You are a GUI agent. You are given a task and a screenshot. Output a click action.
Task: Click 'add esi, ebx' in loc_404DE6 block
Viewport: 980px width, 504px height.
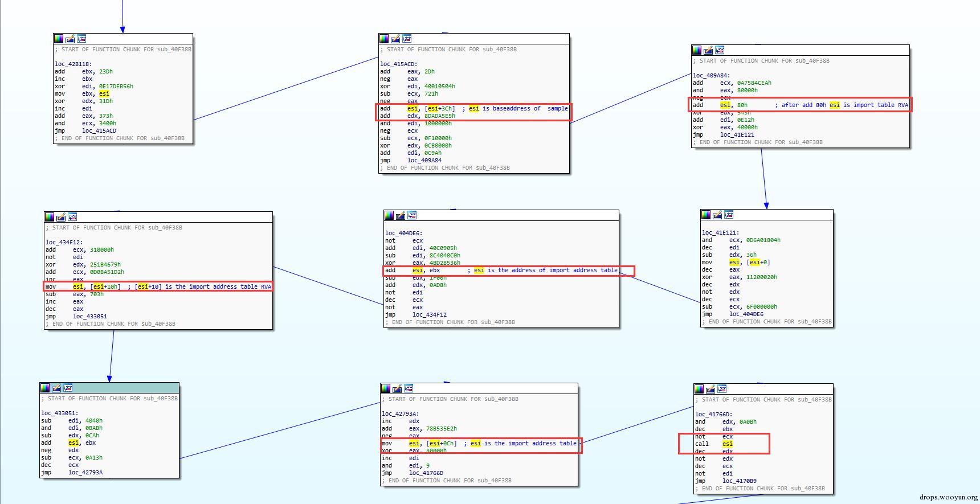[x=413, y=270]
